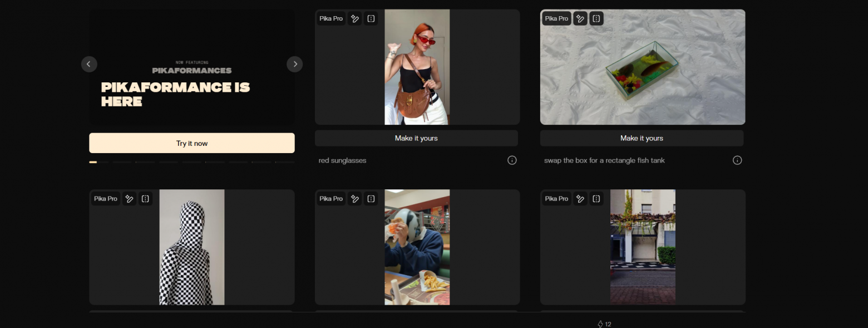This screenshot has height=328, width=868.
Task: Click the lightning bolt credits icon
Action: [600, 324]
